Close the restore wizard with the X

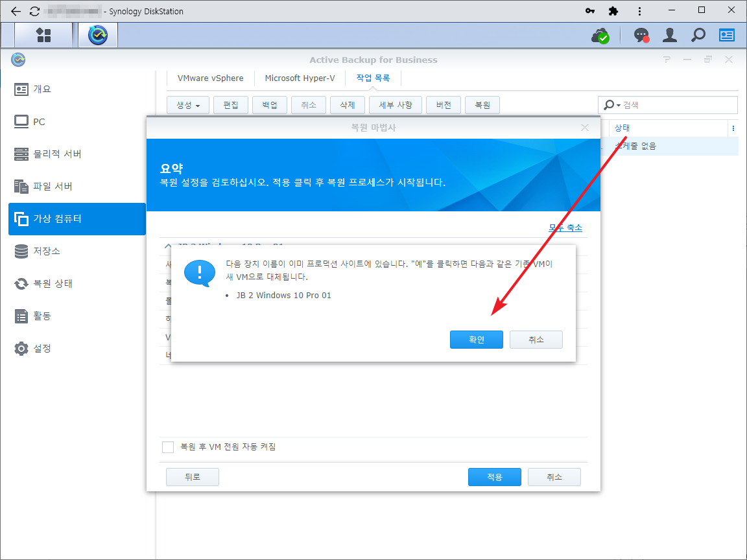pyautogui.click(x=585, y=128)
